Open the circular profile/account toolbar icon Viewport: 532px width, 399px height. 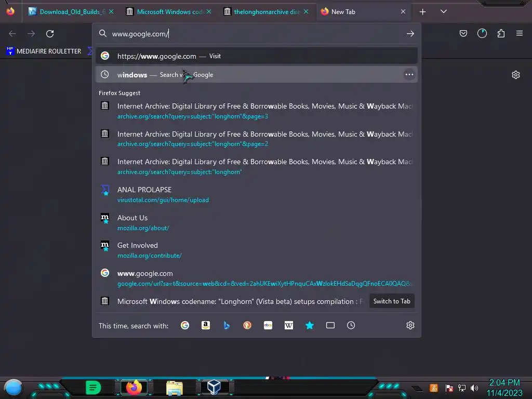[x=482, y=33]
